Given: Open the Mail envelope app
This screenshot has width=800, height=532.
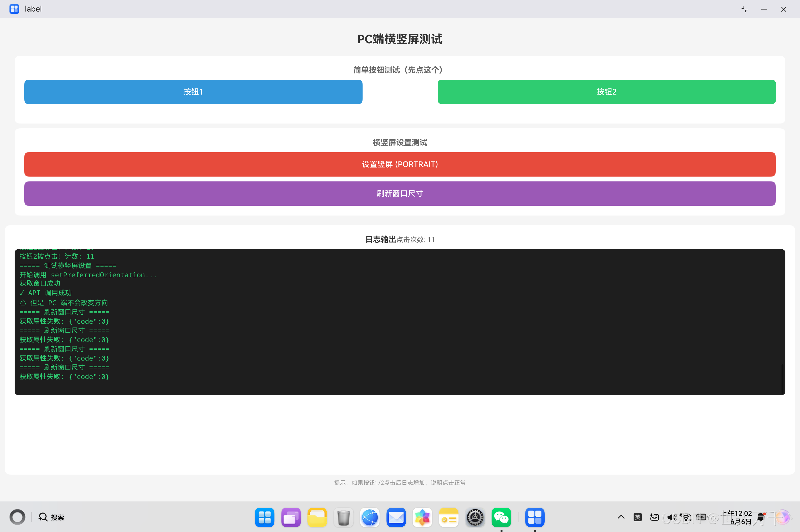Looking at the screenshot, I should [x=396, y=517].
